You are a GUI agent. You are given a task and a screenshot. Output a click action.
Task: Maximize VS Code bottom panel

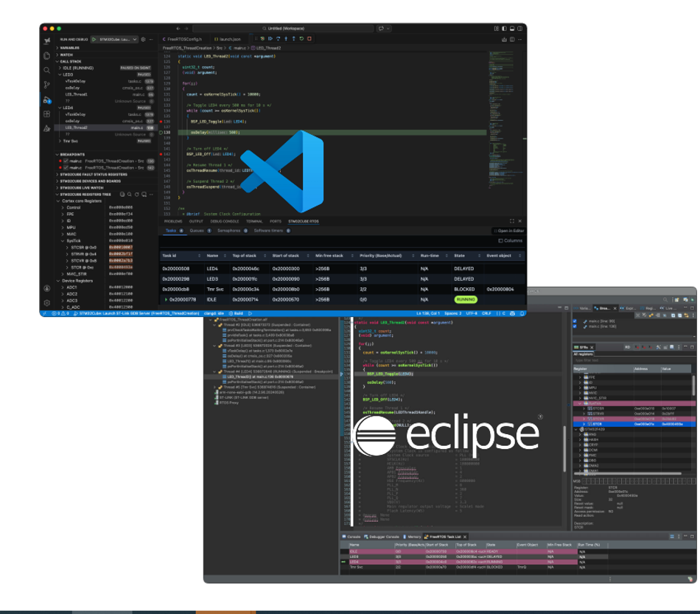tap(512, 221)
